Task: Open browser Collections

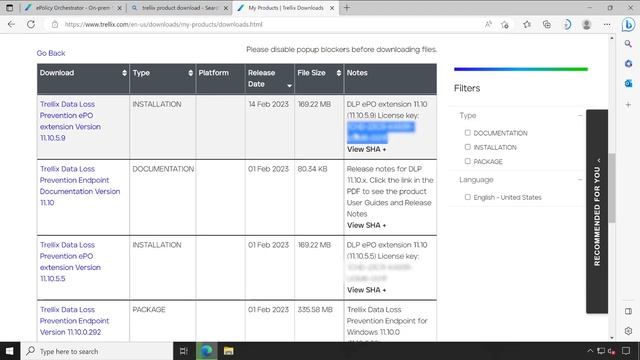Action: point(547,24)
